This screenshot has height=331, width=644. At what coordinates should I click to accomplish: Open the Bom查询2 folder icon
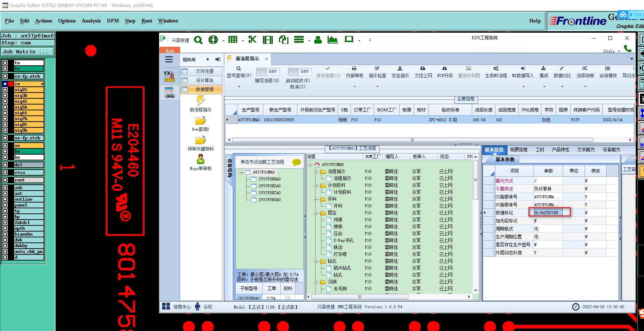tap(201, 120)
